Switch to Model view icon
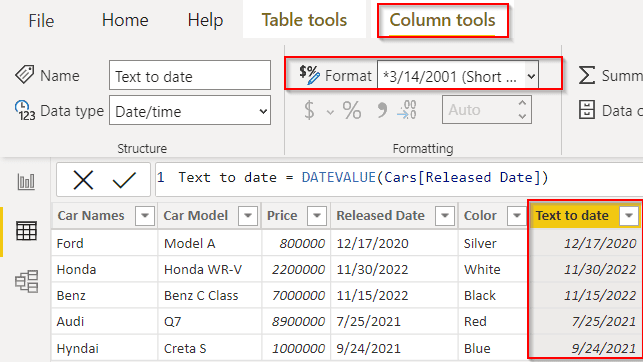Viewport: 643px width, 362px height. point(27,281)
